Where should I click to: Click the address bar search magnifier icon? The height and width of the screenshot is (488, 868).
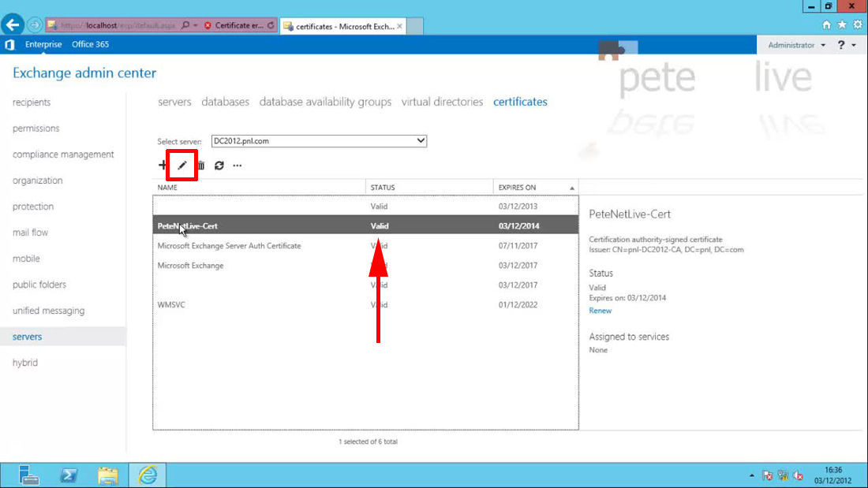tap(185, 25)
